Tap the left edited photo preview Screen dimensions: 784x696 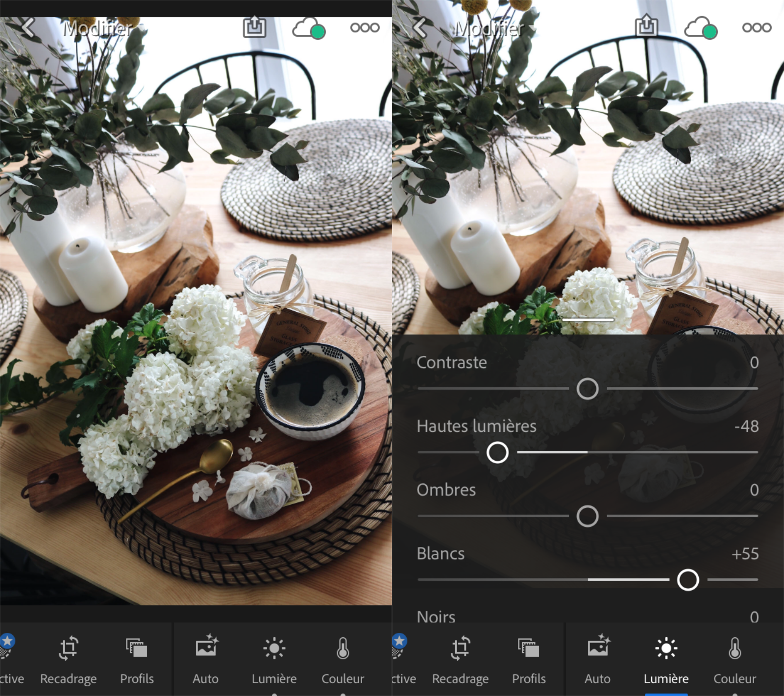pos(196,319)
